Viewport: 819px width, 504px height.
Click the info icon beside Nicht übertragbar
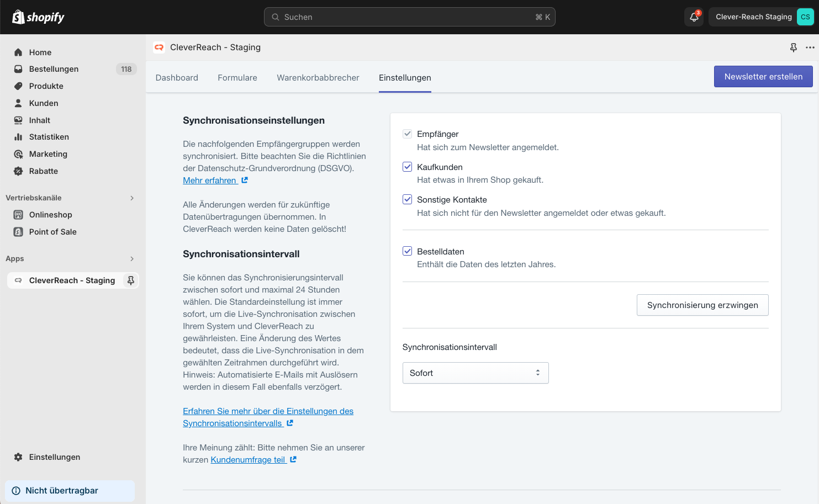[16, 491]
